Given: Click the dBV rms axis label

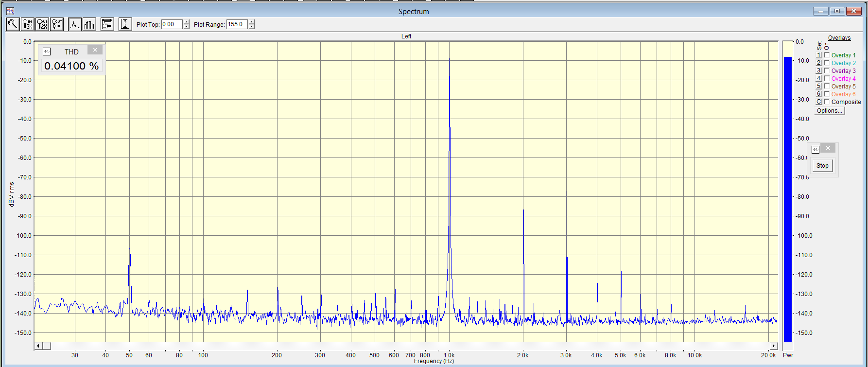Looking at the screenshot, I should (x=12, y=194).
